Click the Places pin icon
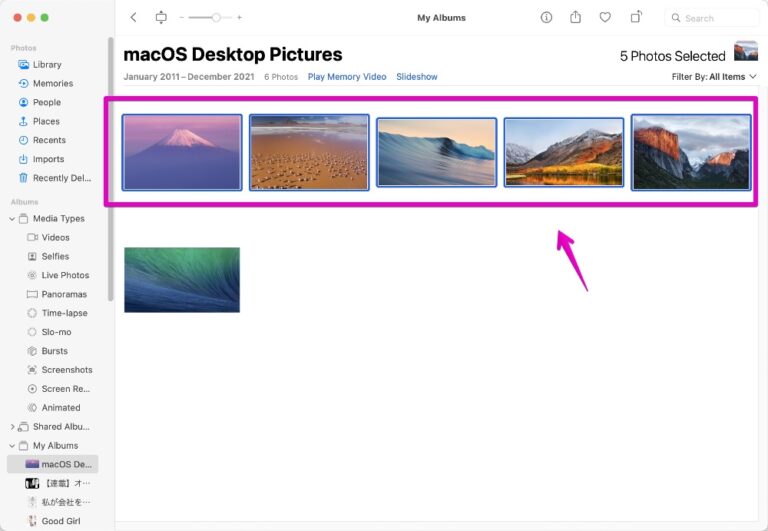 (23, 121)
